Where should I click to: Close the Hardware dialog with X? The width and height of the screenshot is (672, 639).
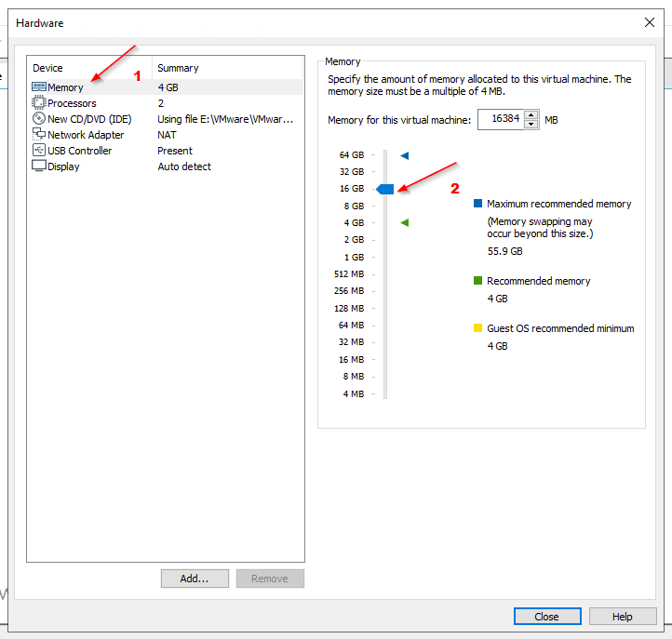tap(650, 22)
